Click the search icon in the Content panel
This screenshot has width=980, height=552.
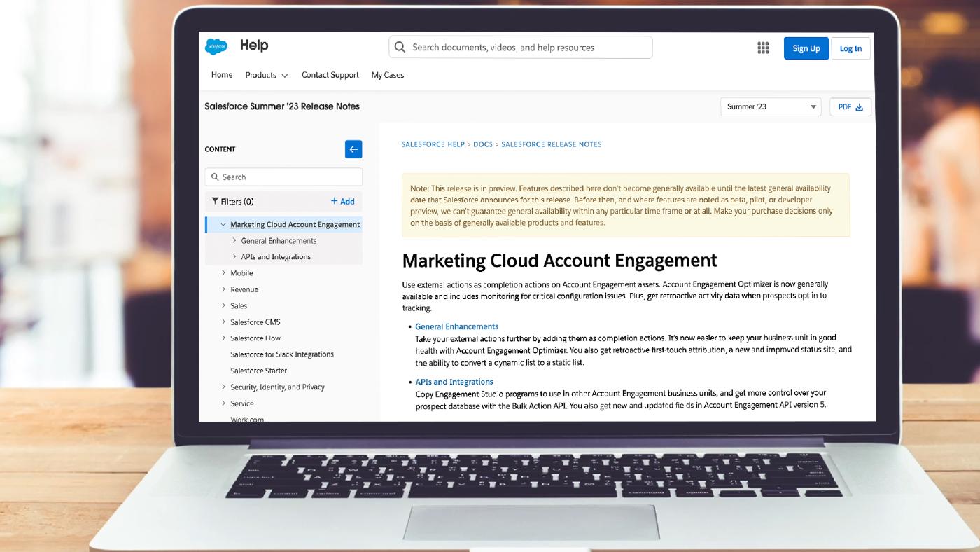(216, 177)
